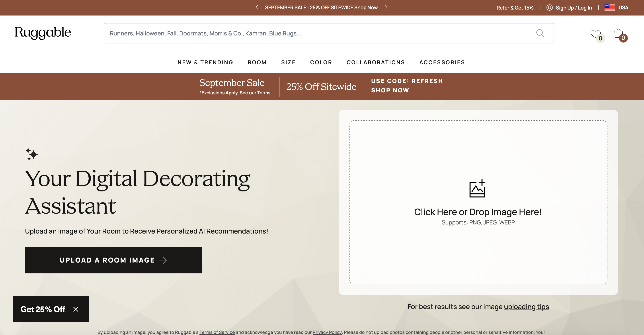This screenshot has width=644, height=335.
Task: Open the Accessories menu
Action: (x=442, y=62)
